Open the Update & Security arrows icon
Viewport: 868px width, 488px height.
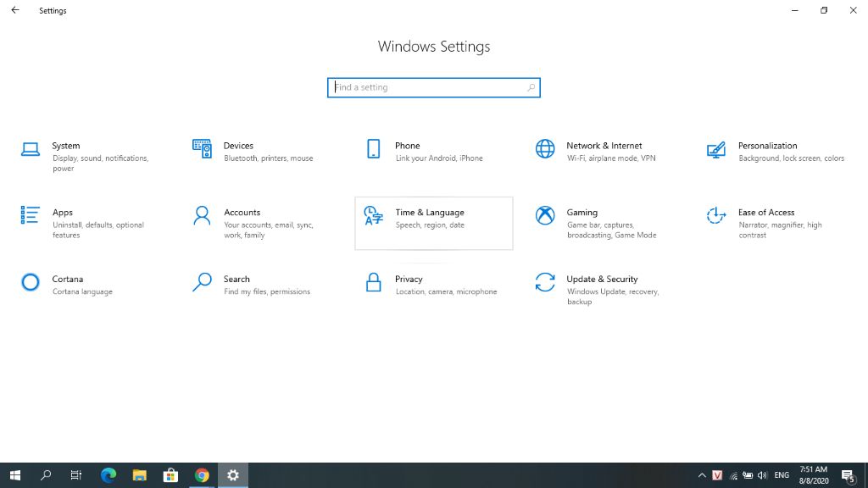pyautogui.click(x=545, y=282)
